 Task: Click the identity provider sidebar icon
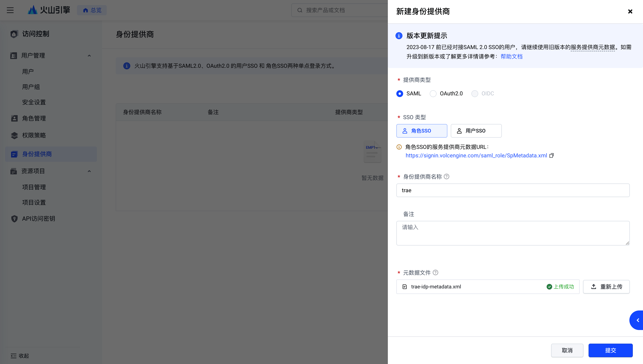(14, 154)
